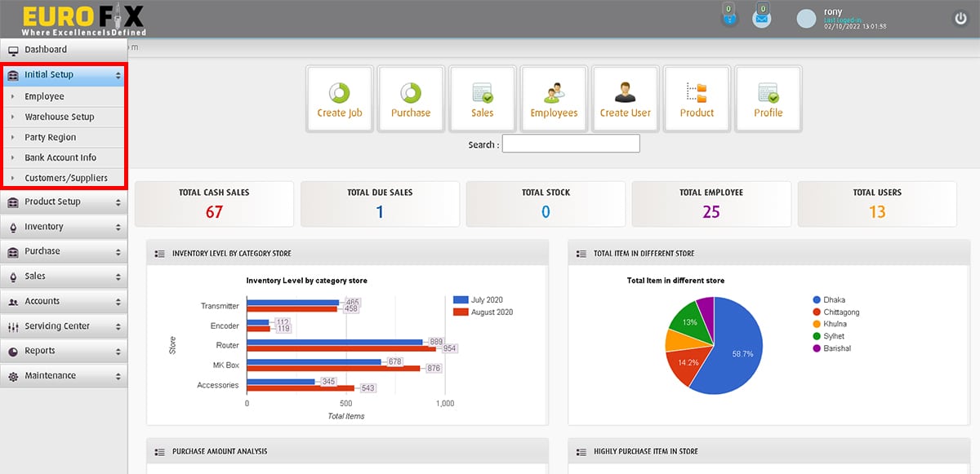Viewport: 980px width, 474px height.
Task: Click inside the Search input field
Action: pyautogui.click(x=571, y=144)
